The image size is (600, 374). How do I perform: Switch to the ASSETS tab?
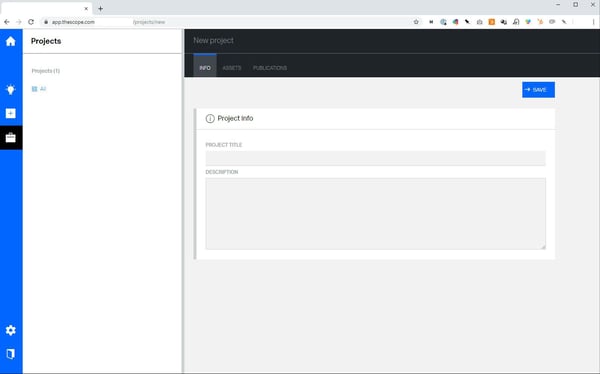[232, 68]
